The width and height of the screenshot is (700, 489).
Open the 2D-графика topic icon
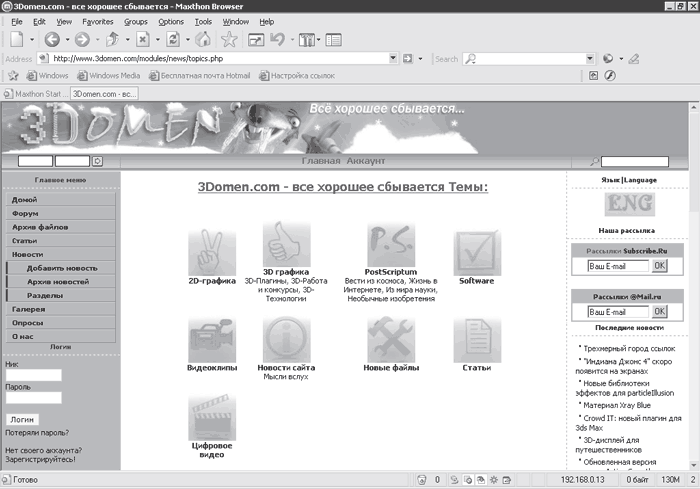(211, 247)
